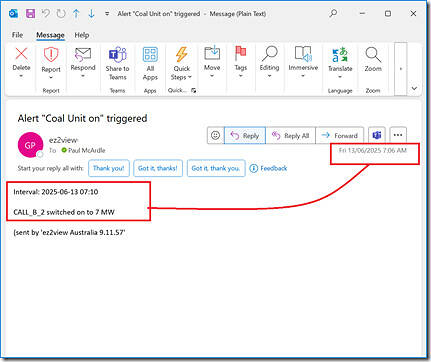Click the Feedback link
The height and width of the screenshot is (362, 431).
pyautogui.click(x=268, y=168)
